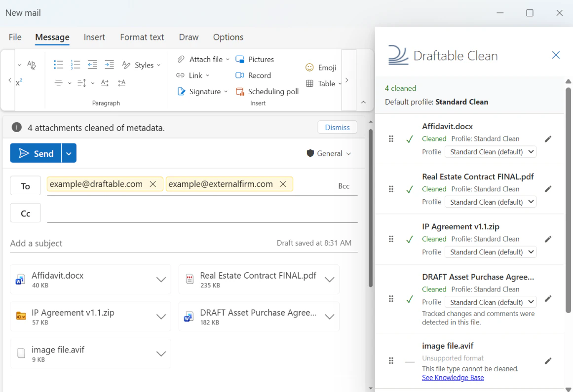This screenshot has width=573, height=392.
Task: Click the Draftable panel scrollbar
Action: click(x=568, y=200)
